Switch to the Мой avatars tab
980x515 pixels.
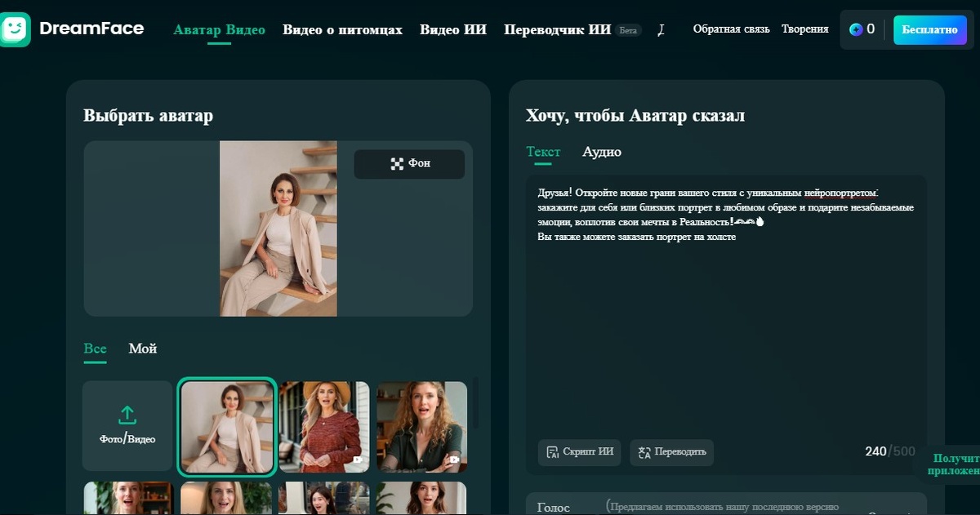tap(142, 349)
